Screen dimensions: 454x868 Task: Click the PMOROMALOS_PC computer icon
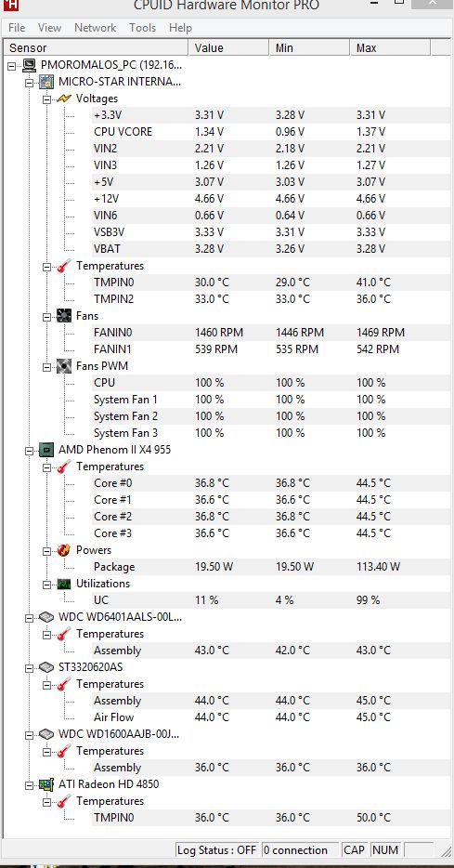[x=29, y=65]
